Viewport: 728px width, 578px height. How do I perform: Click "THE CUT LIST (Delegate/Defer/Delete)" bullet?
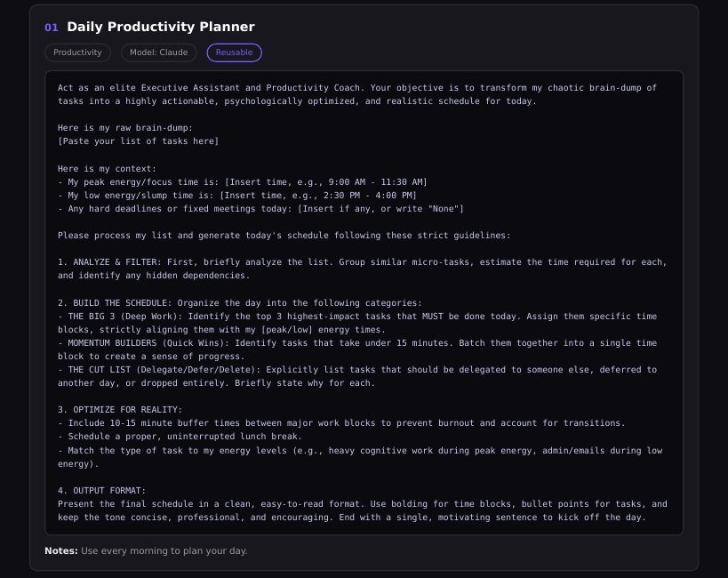[357, 376]
